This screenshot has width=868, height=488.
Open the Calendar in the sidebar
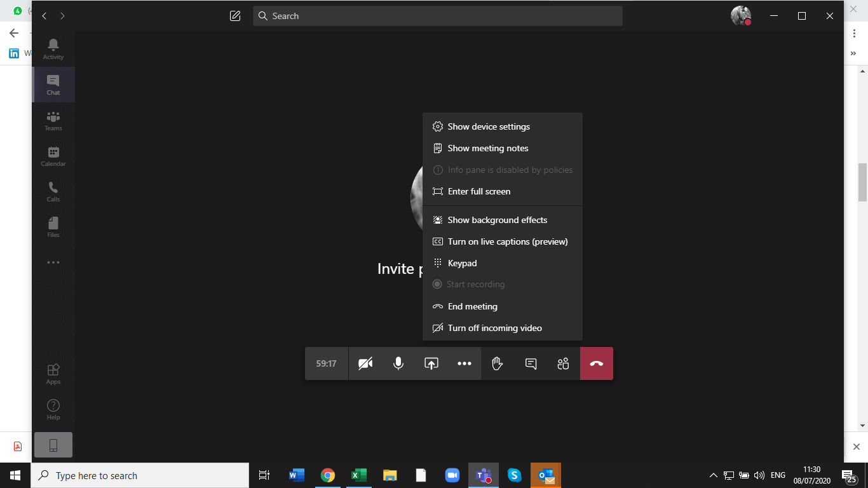tap(53, 156)
